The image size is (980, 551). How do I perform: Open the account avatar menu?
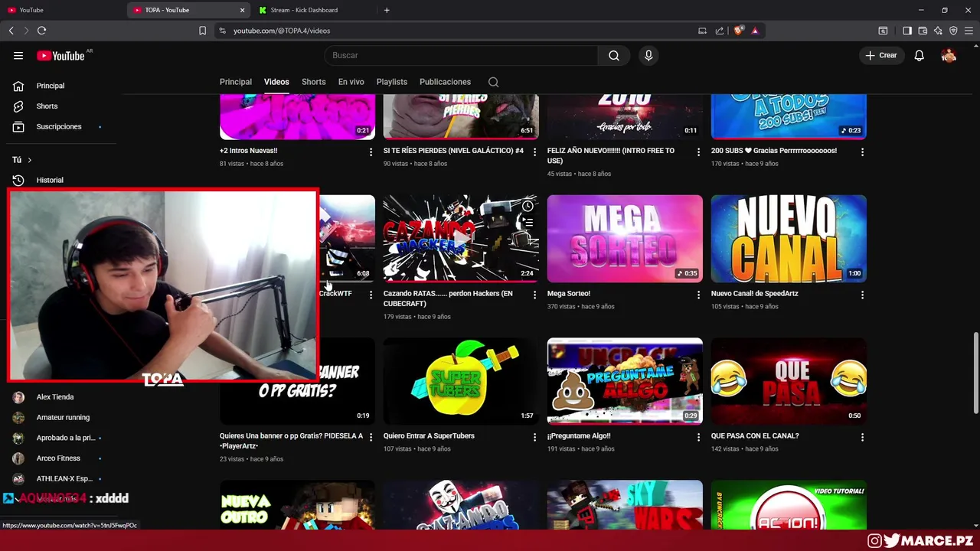949,55
